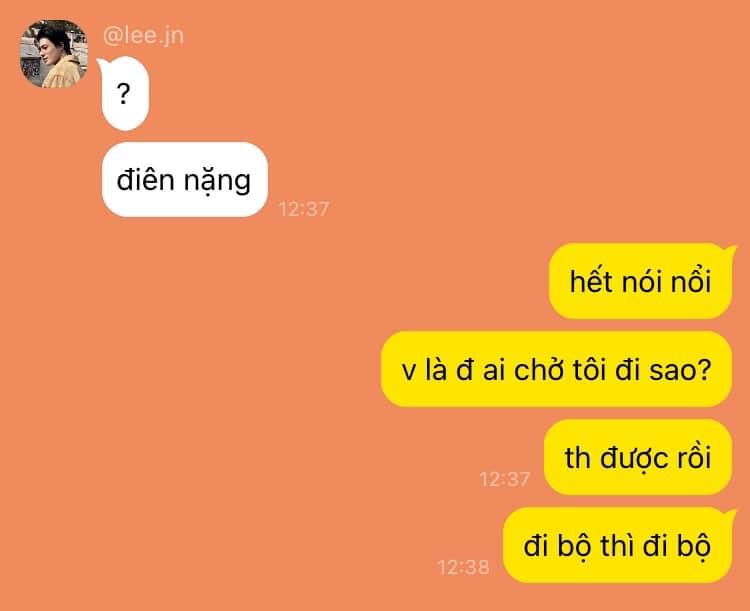Select the 'hết nói nổi' yellow bubble
The image size is (750, 611).
[640, 281]
